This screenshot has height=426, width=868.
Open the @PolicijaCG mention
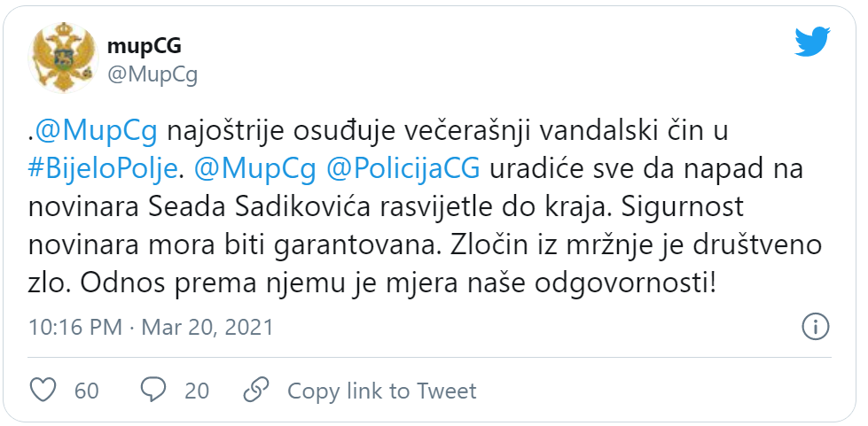tap(403, 170)
